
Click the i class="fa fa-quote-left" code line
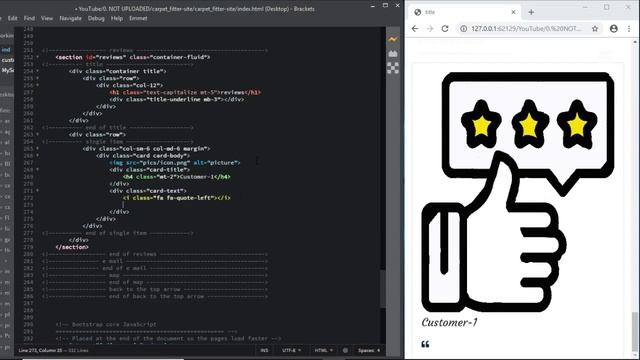177,198
